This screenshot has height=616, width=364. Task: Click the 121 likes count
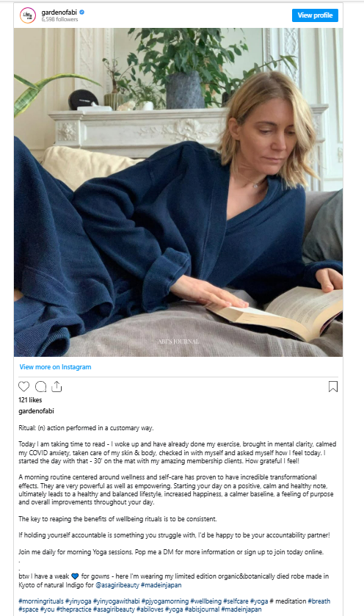pos(30,400)
